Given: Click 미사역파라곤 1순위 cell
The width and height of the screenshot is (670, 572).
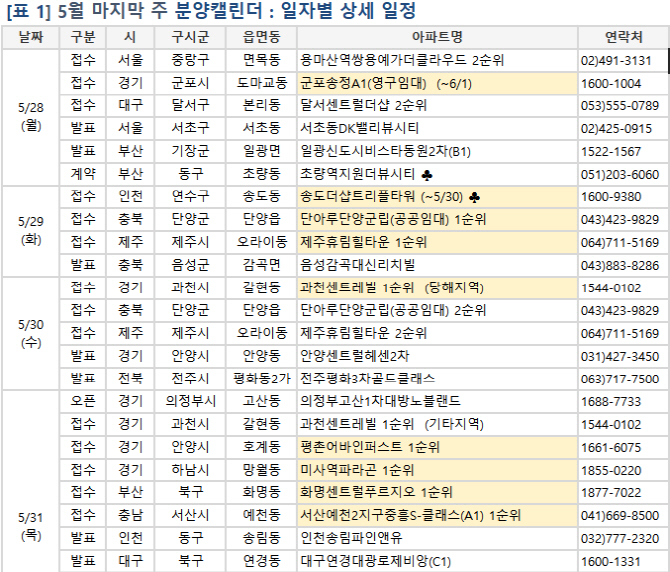Looking at the screenshot, I should tap(437, 470).
